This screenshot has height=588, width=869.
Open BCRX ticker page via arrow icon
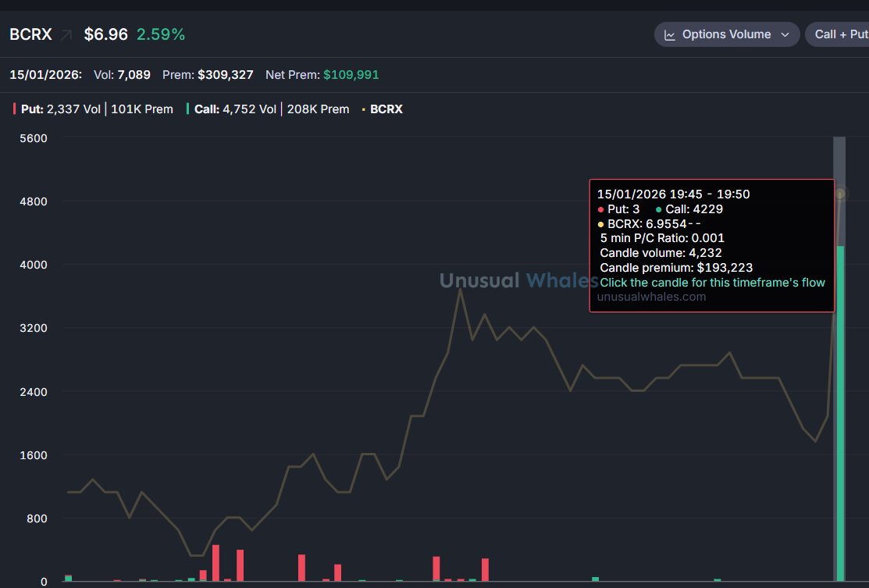[66, 35]
